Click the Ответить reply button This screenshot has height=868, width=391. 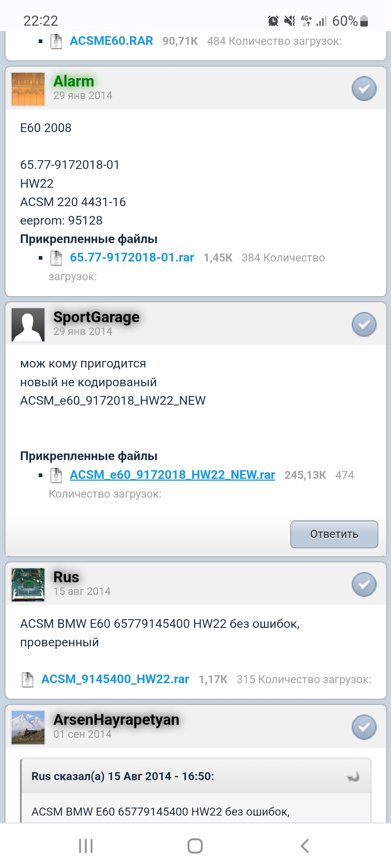click(x=334, y=534)
